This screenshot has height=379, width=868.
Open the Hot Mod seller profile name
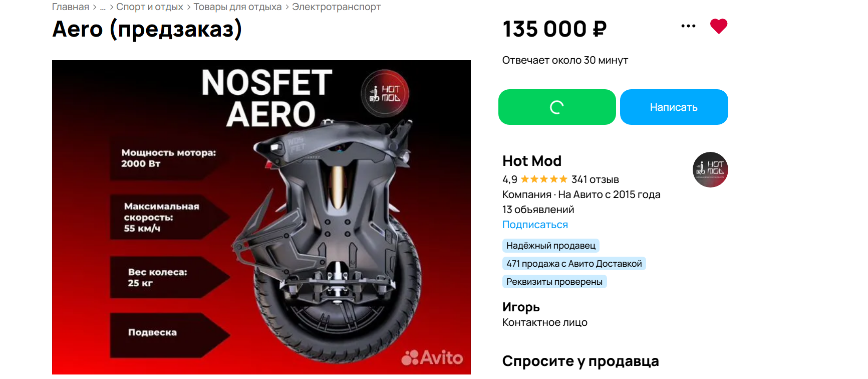pos(531,161)
